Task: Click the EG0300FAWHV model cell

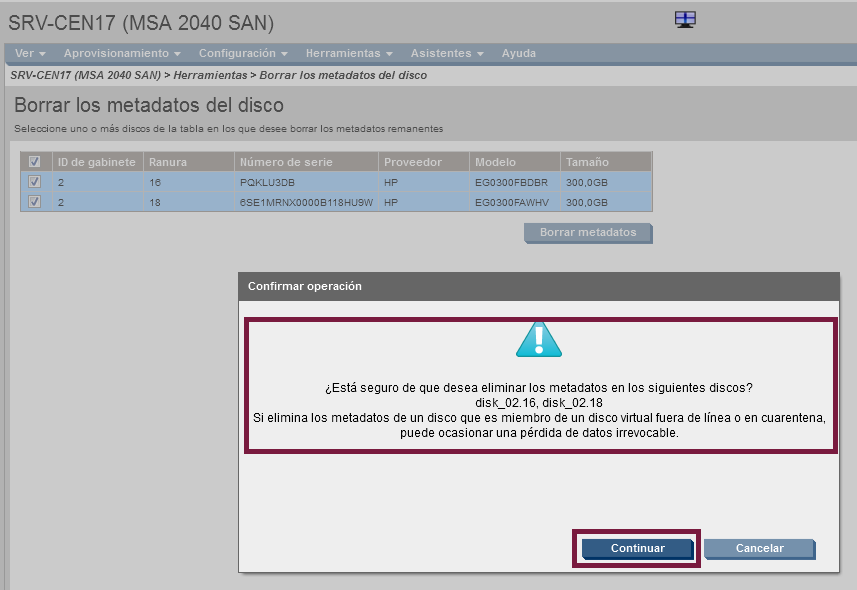Action: [x=507, y=202]
